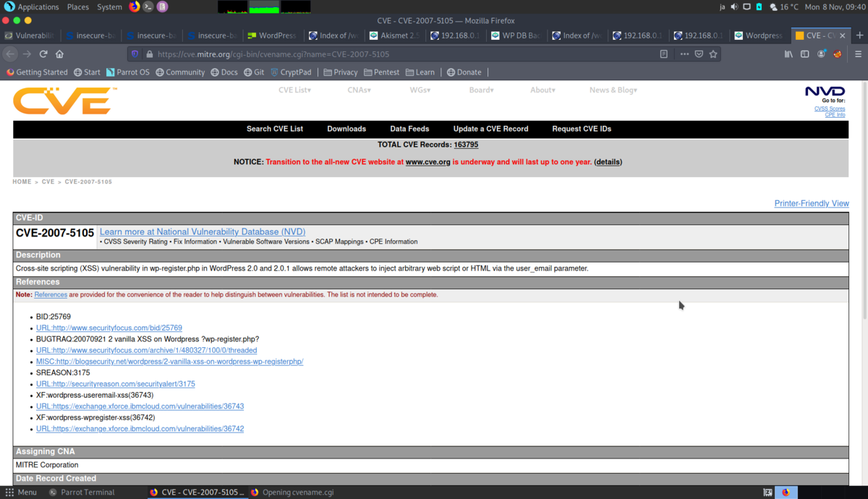Viewport: 868px width, 499px height.
Task: Switch to the WordPress tab
Action: coord(273,35)
